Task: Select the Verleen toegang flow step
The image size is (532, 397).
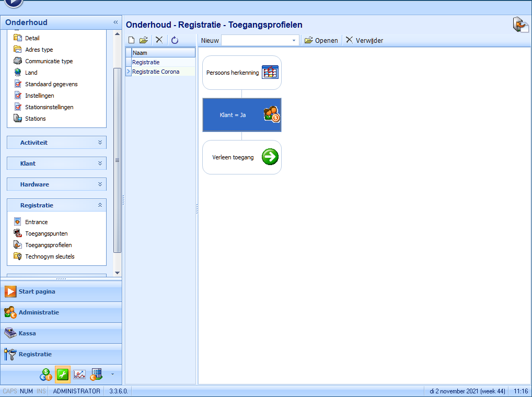Action: (x=242, y=157)
